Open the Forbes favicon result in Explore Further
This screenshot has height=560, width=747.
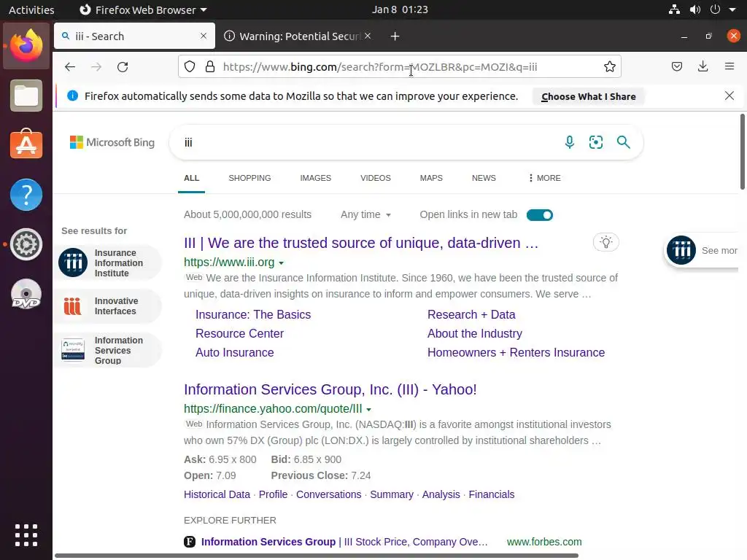(x=190, y=542)
